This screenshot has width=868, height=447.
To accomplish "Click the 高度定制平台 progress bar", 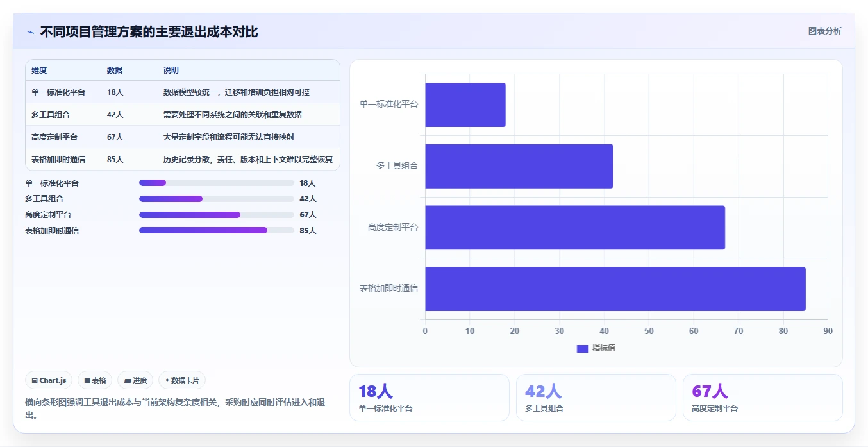I will 217,215.
